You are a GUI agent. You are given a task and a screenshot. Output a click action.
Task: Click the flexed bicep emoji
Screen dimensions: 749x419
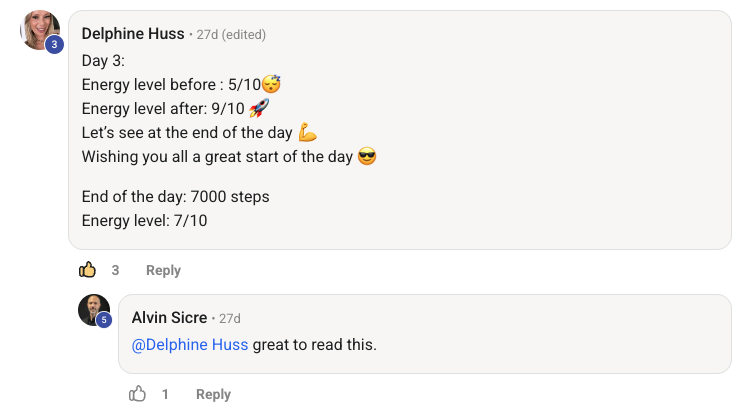(x=308, y=132)
